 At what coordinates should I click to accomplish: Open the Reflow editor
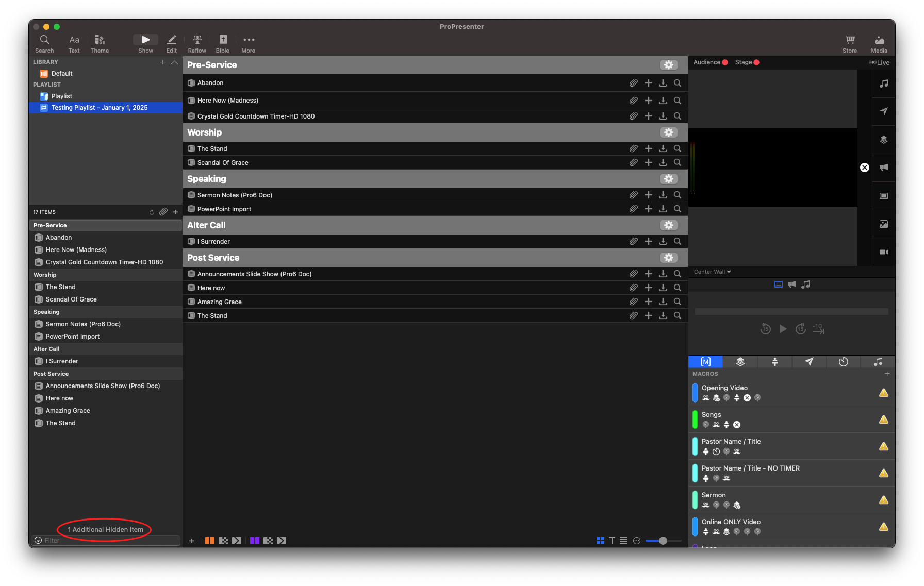197,44
